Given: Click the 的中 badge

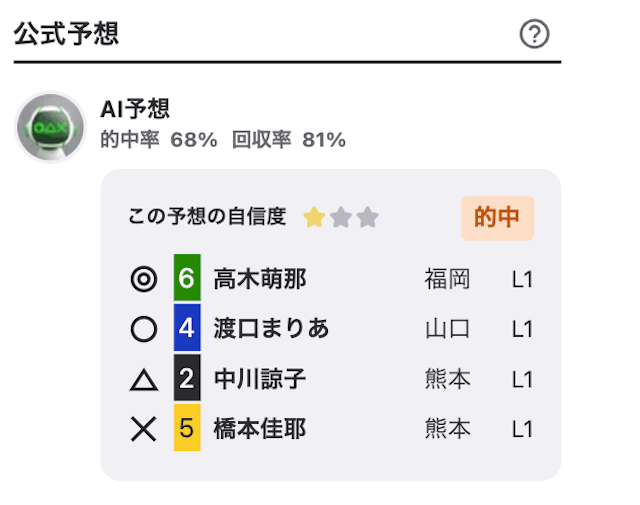Looking at the screenshot, I should [x=498, y=218].
